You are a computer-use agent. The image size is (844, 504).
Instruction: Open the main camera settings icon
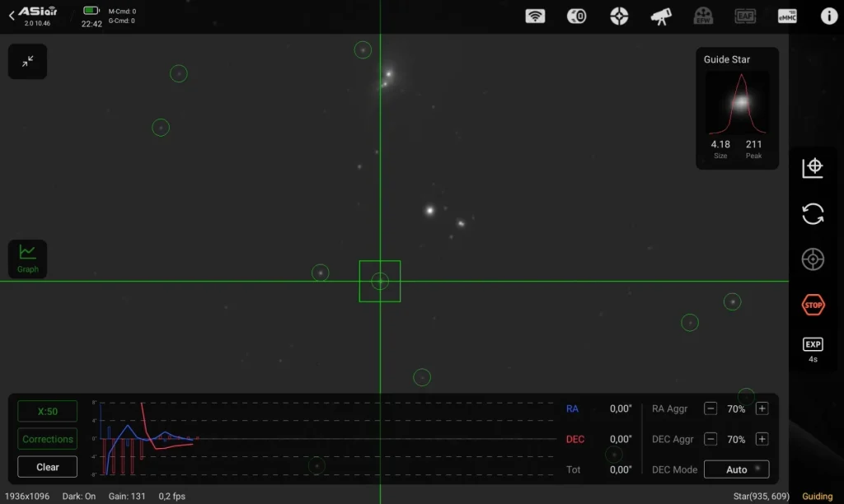577,16
